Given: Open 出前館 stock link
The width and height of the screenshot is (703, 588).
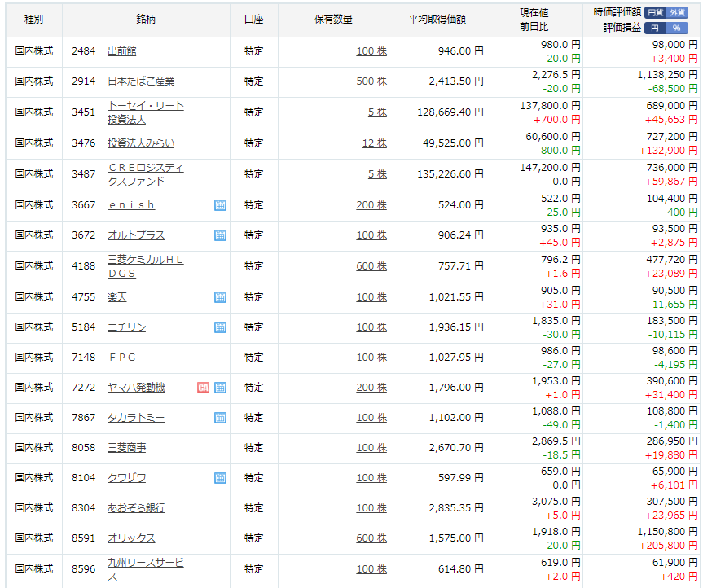Looking at the screenshot, I should (122, 51).
